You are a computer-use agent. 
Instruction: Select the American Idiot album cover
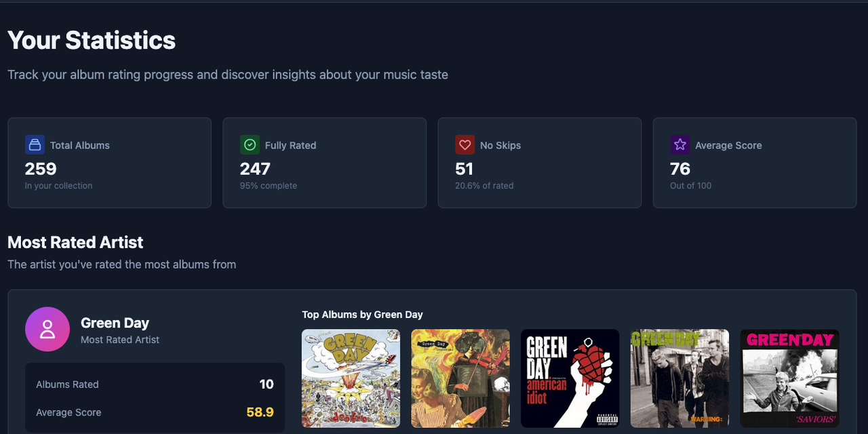[570, 378]
